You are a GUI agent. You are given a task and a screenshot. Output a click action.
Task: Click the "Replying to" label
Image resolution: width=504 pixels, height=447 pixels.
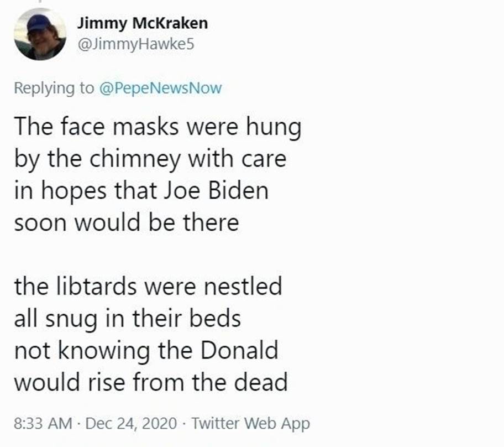point(54,88)
